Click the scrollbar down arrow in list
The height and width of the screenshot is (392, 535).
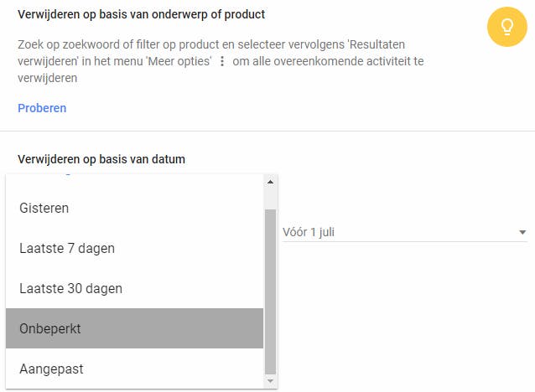(270, 381)
